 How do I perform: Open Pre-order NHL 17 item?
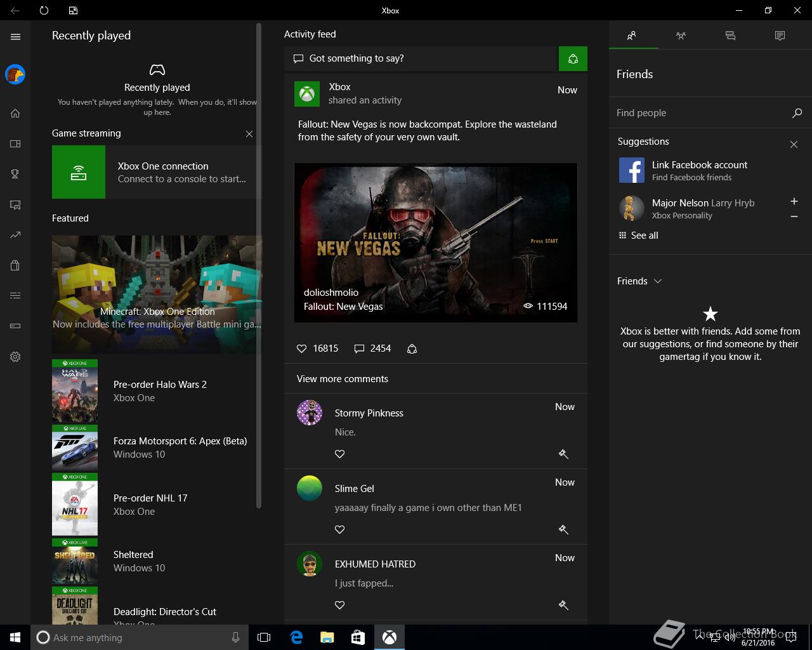(156, 505)
